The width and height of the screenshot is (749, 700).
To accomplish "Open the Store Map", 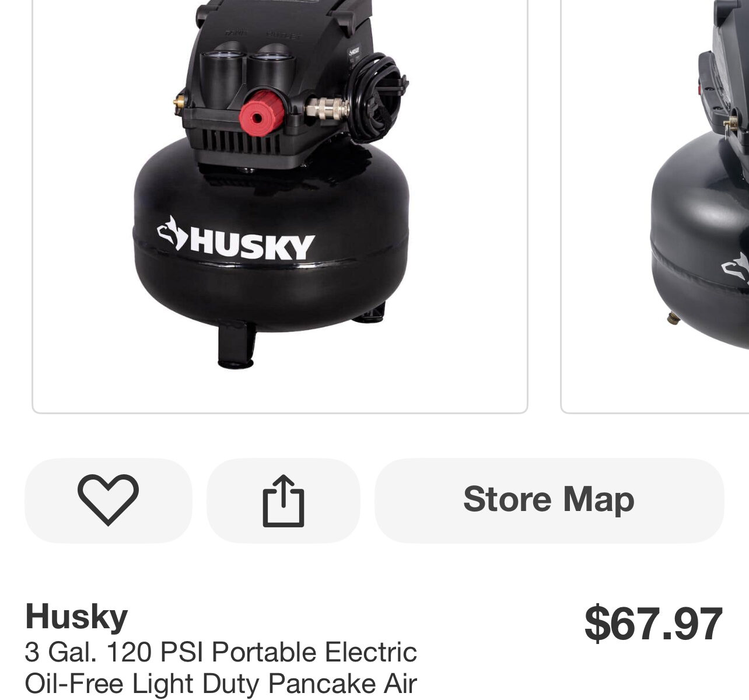I will pyautogui.click(x=549, y=500).
